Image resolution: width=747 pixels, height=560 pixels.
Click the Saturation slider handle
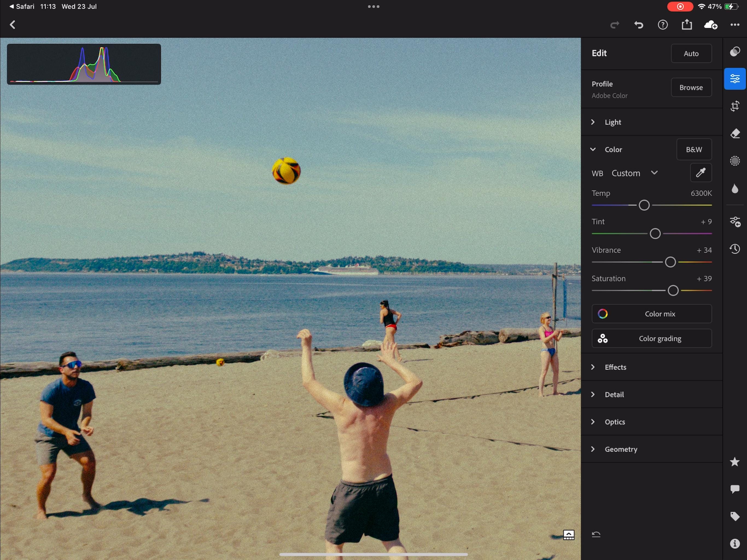(x=673, y=290)
